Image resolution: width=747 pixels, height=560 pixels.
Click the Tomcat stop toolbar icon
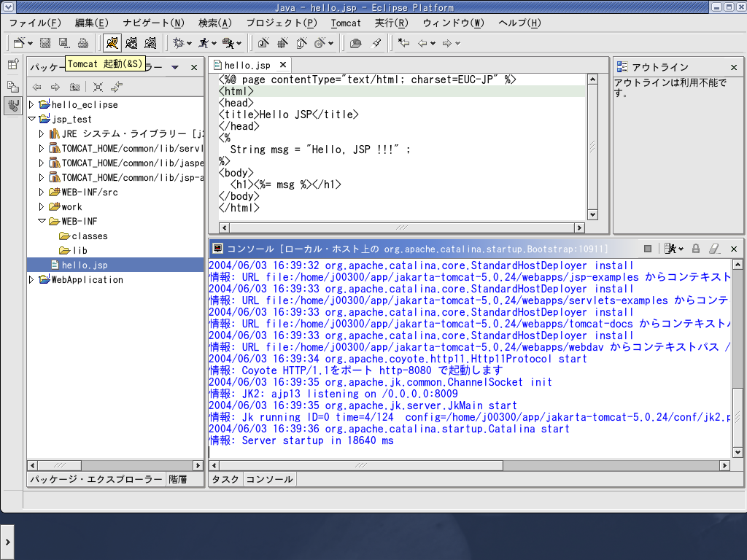(x=131, y=43)
